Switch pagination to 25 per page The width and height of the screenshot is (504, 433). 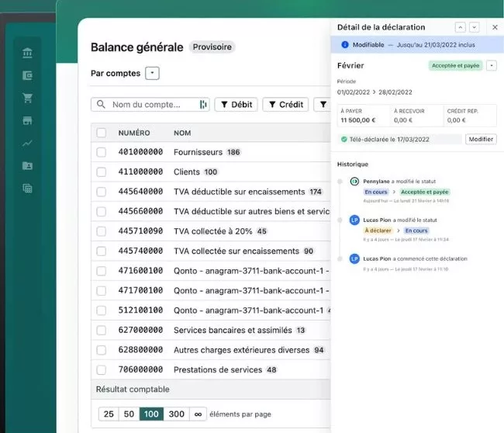click(x=109, y=414)
